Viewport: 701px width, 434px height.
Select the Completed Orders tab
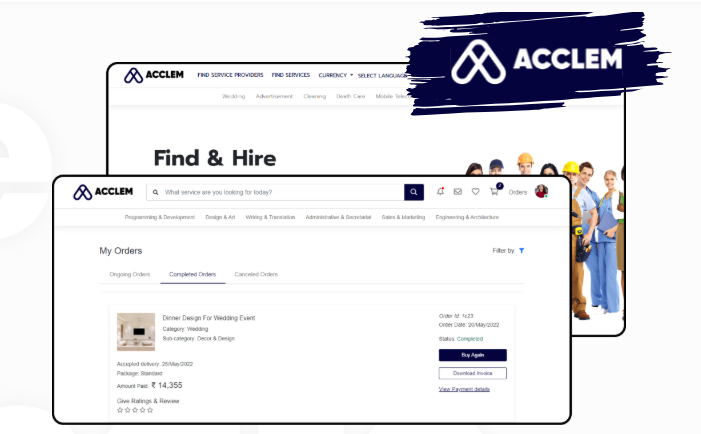192,274
